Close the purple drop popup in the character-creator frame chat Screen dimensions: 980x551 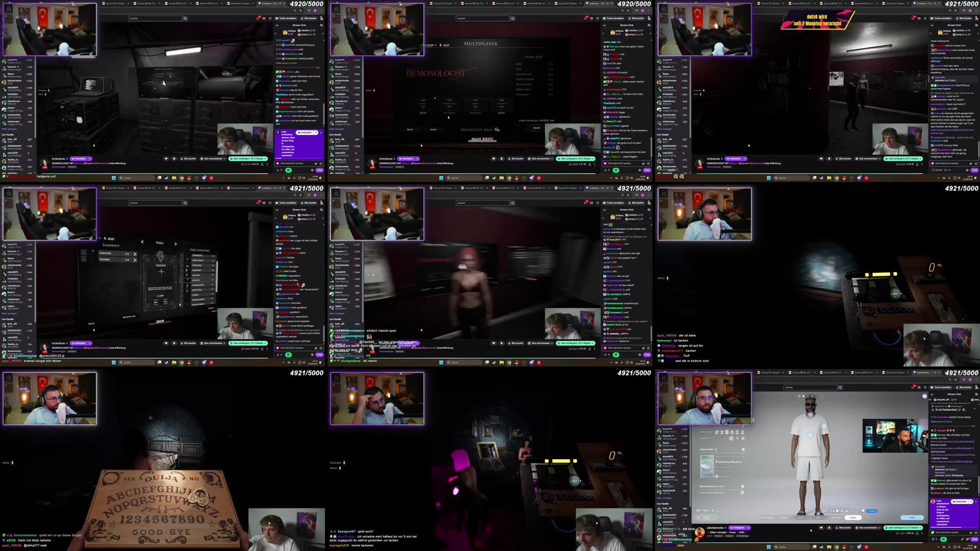976,501
